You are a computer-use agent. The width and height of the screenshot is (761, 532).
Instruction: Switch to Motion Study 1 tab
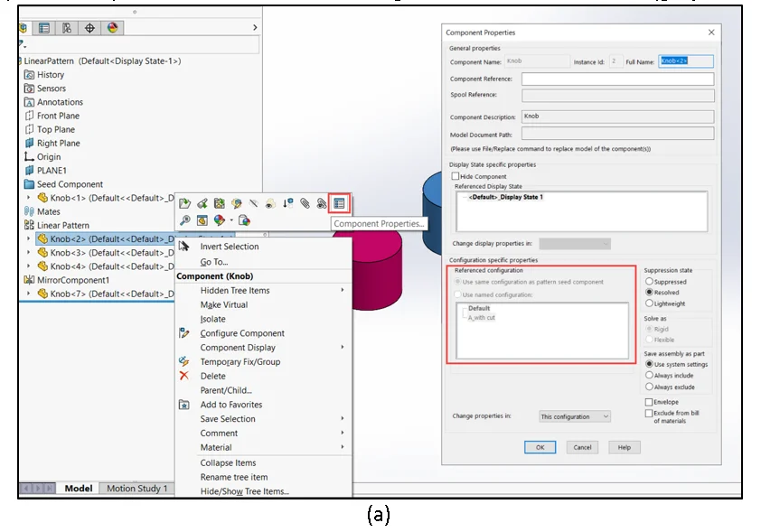[x=136, y=489]
